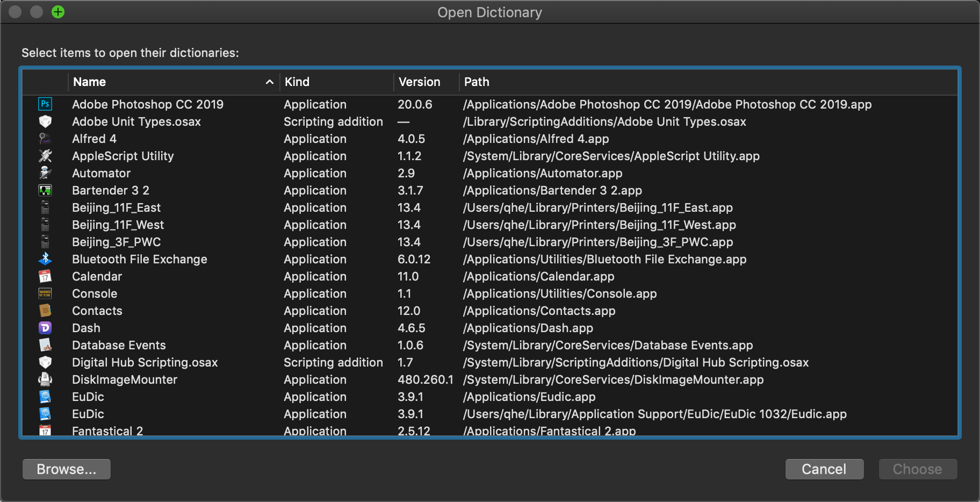Click version 6.0.12 of Bluetooth File Exchange
The height and width of the screenshot is (502, 980).
click(414, 259)
